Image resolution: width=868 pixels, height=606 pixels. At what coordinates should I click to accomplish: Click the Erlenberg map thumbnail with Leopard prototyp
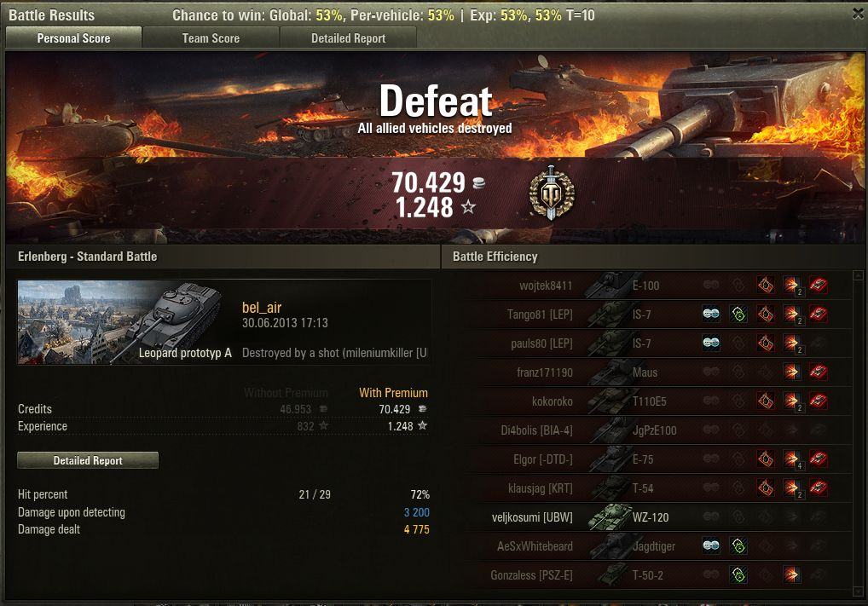coord(125,322)
